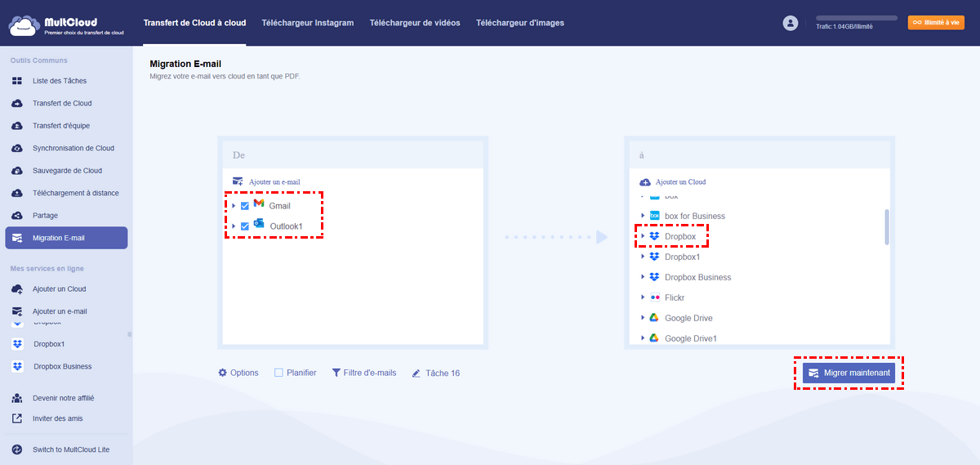Click the Switch to MultCloud Lite icon
Viewport: 980px width, 465px height.
pyautogui.click(x=17, y=449)
